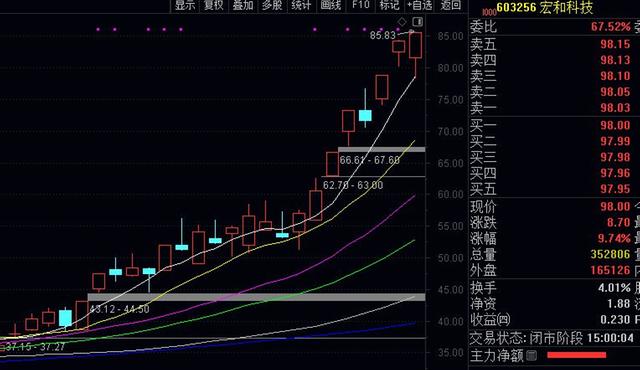Screen dimensions: 640x370
Task: Select the 买三 price 97.98
Action: (615, 157)
